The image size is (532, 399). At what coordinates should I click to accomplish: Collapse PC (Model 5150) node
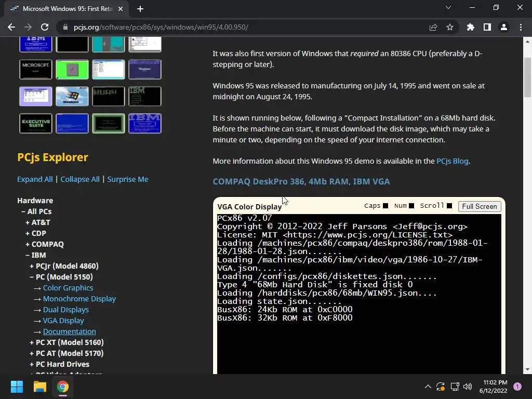[61, 276]
